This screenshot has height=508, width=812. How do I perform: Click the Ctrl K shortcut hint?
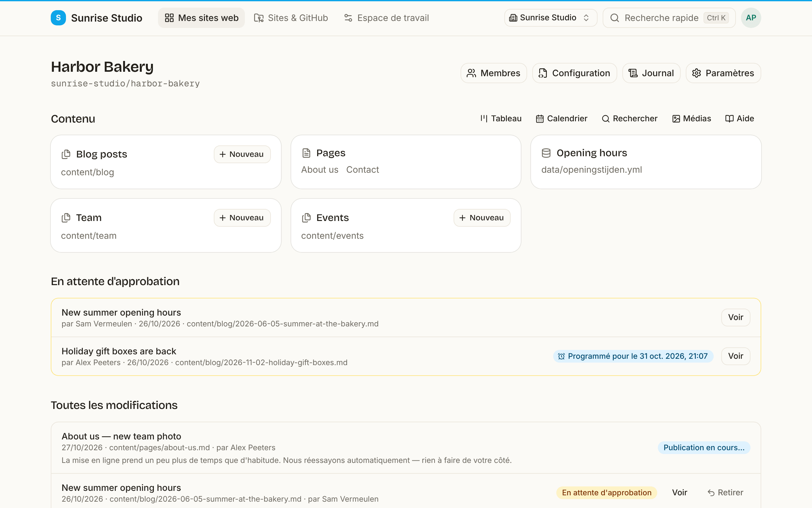pos(716,18)
